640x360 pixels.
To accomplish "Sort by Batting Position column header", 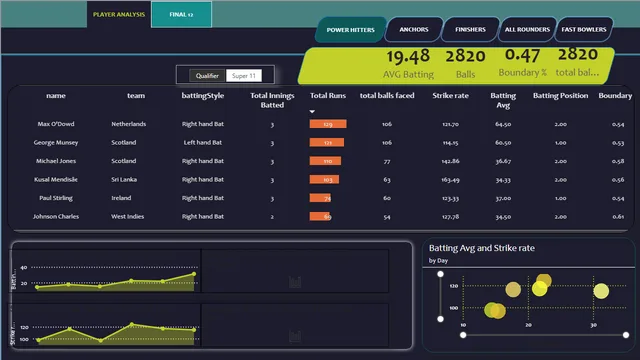I will tap(560, 96).
